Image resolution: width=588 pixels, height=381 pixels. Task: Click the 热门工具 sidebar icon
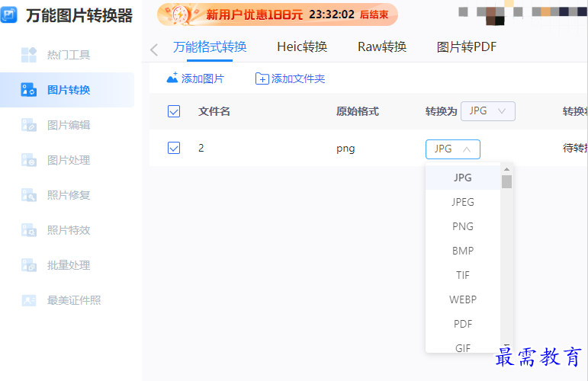pos(29,55)
